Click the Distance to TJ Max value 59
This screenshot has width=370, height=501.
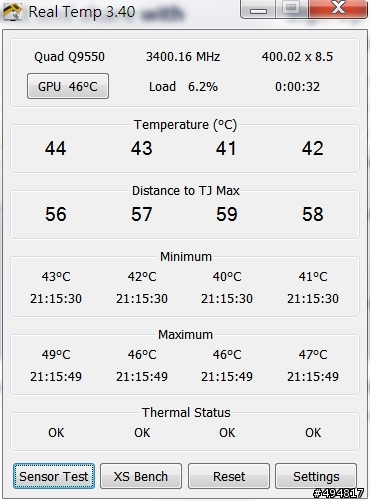click(227, 214)
